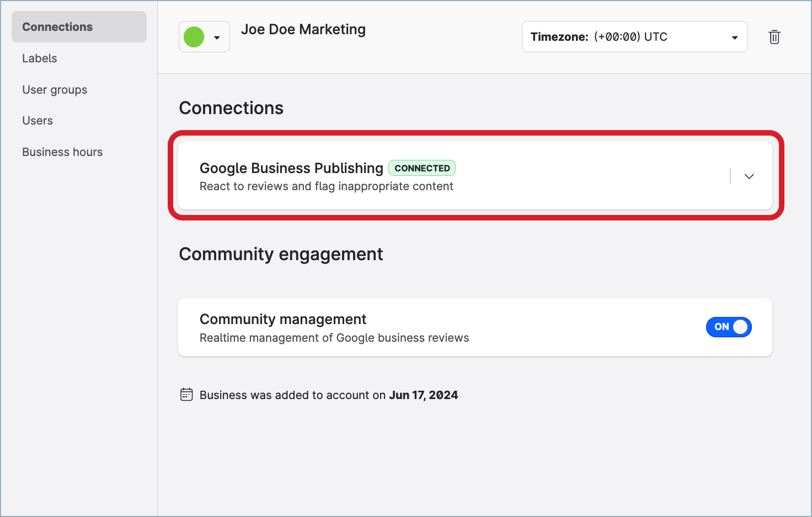Click the trash icon to delete business
Screen dimensions: 812x517
(774, 37)
